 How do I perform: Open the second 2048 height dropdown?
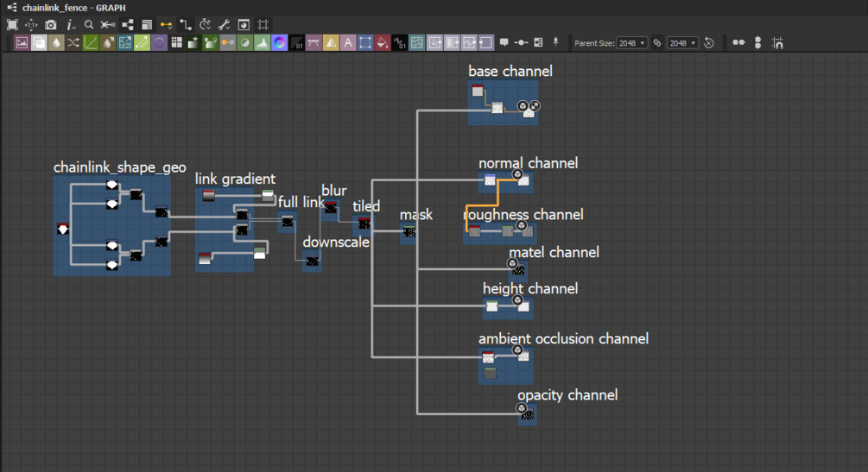[682, 42]
